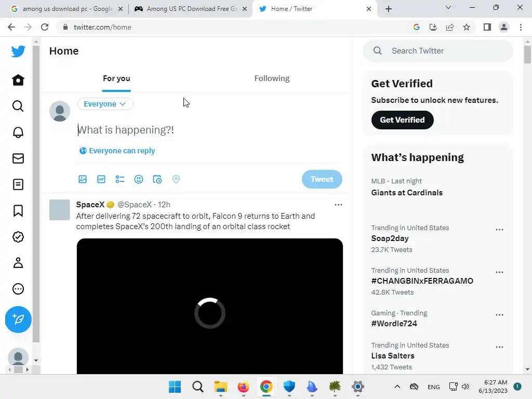Open Home from the left sidebar

tap(18, 80)
